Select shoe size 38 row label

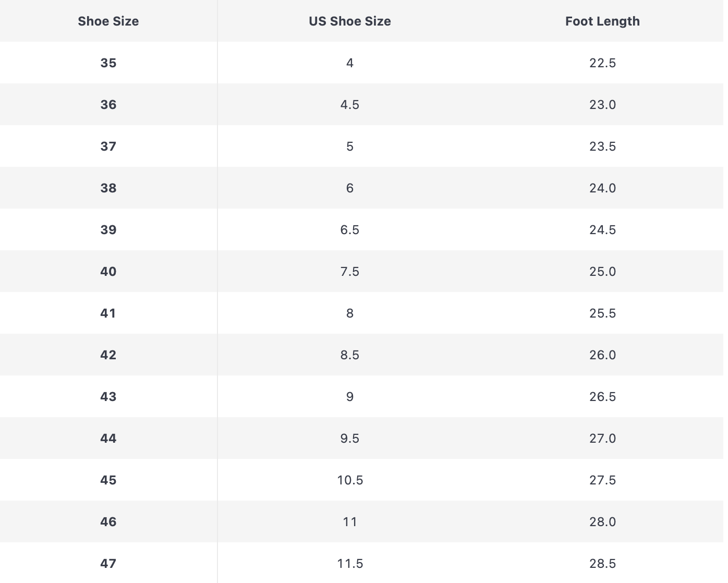108,188
